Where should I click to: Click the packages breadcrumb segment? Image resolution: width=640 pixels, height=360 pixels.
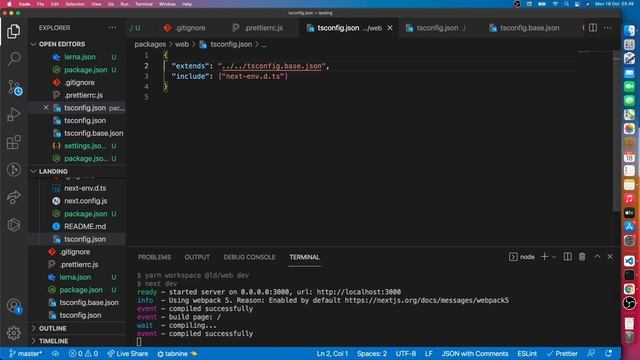pyautogui.click(x=150, y=44)
